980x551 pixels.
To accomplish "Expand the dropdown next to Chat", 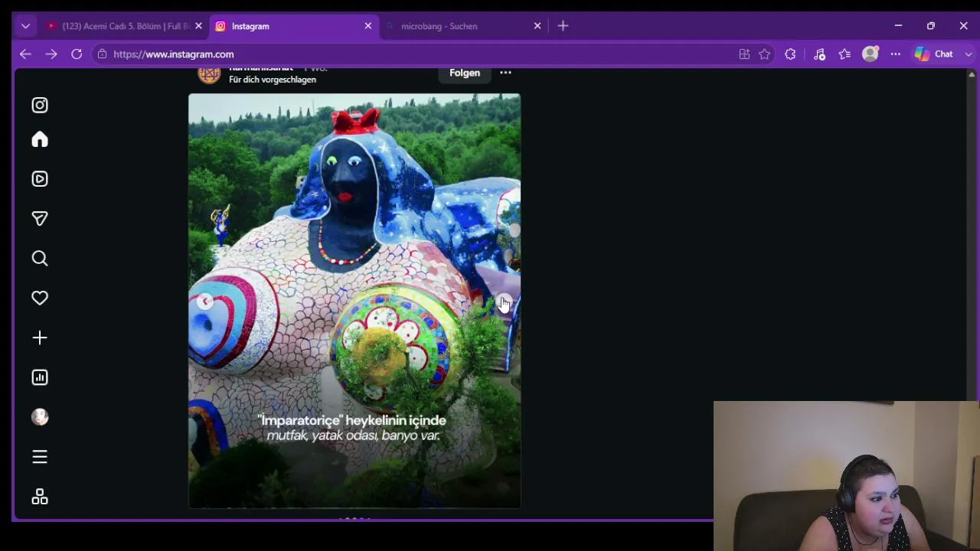I will click(968, 54).
